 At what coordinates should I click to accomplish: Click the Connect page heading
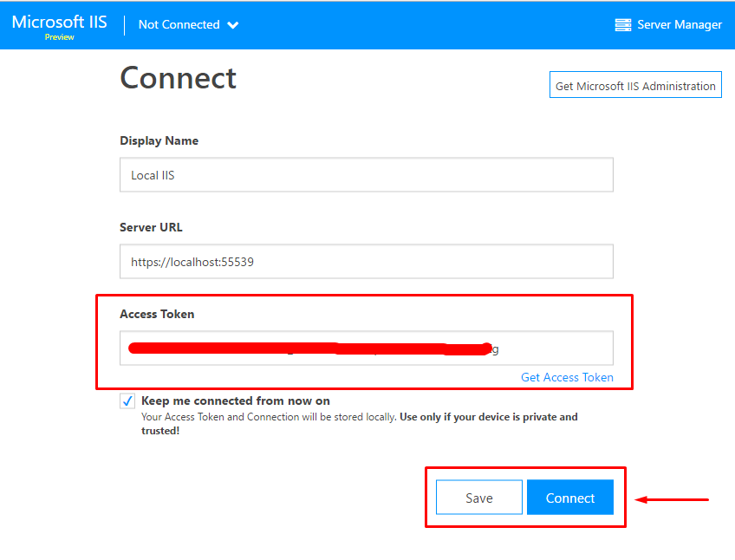point(179,78)
